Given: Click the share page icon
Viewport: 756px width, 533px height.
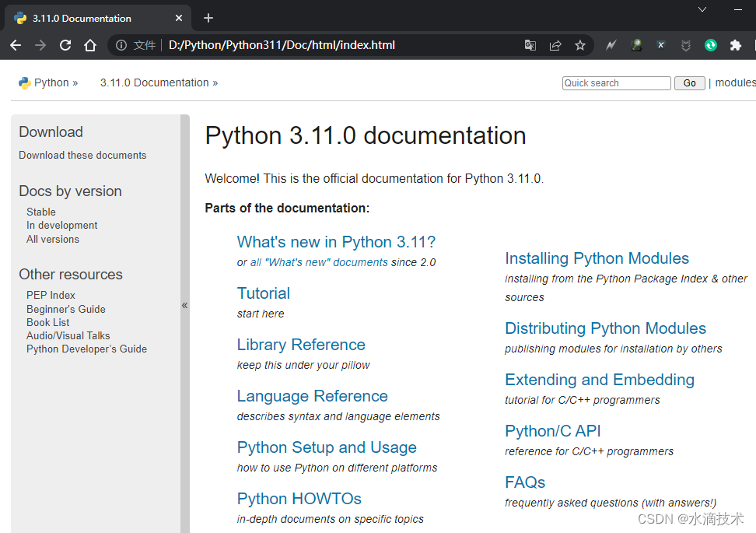Looking at the screenshot, I should (555, 45).
